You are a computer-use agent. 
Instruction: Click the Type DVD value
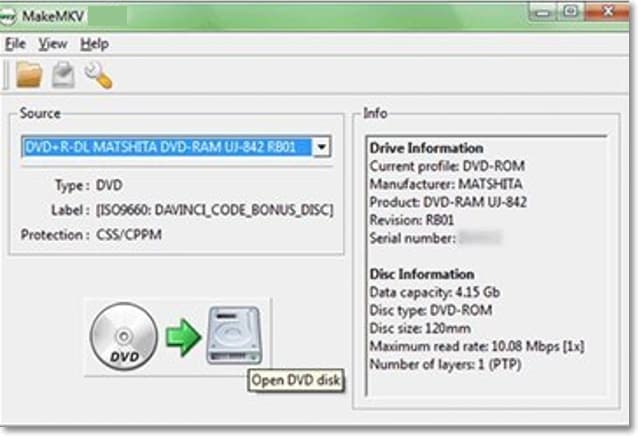[109, 185]
